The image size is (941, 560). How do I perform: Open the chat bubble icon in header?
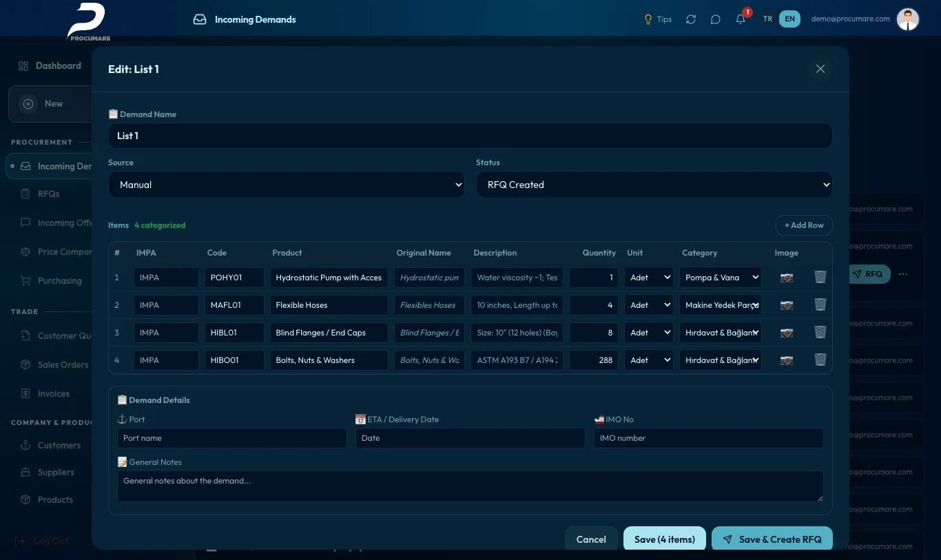(x=716, y=19)
